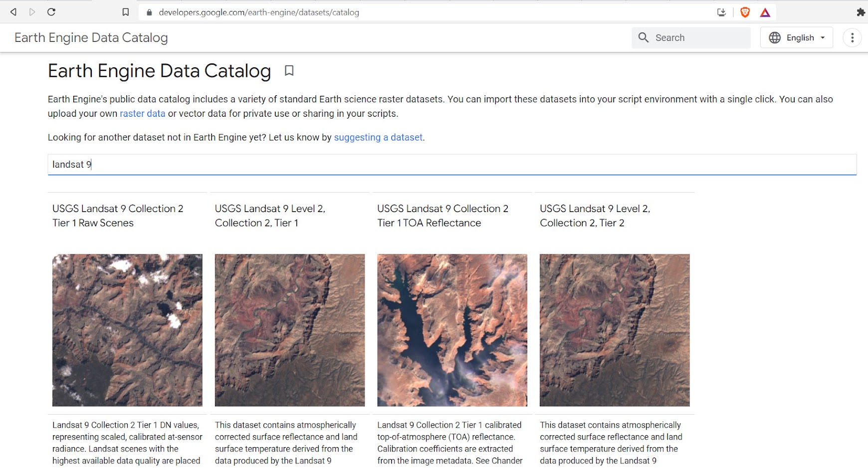Open the English language dropdown
868x468 pixels.
[x=797, y=37]
